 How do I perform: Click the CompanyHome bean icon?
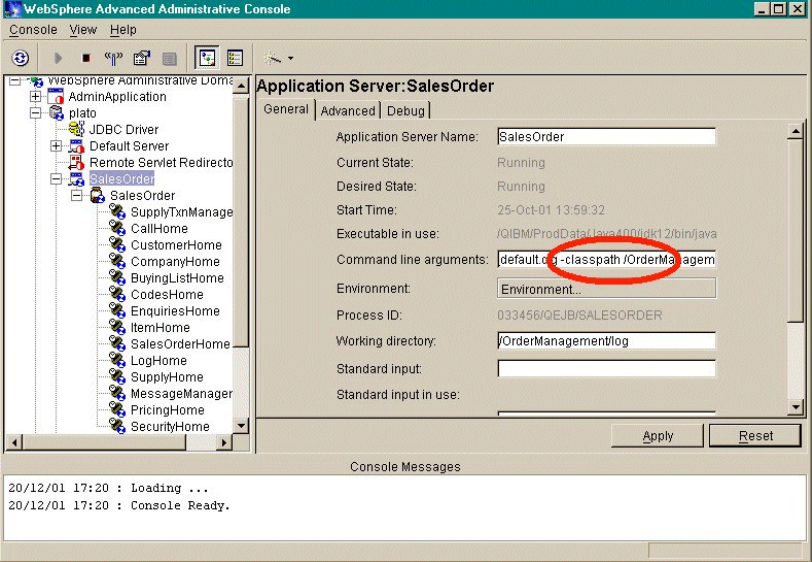tap(118, 262)
